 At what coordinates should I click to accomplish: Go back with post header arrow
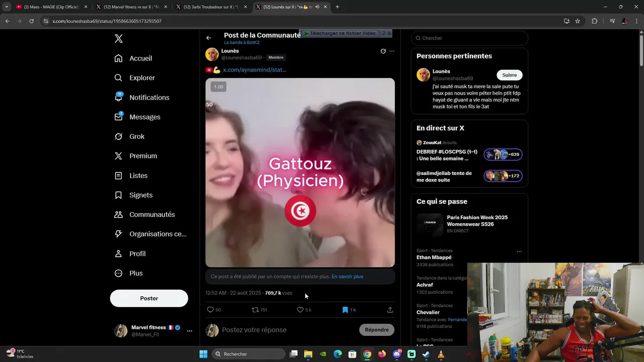[x=208, y=38]
